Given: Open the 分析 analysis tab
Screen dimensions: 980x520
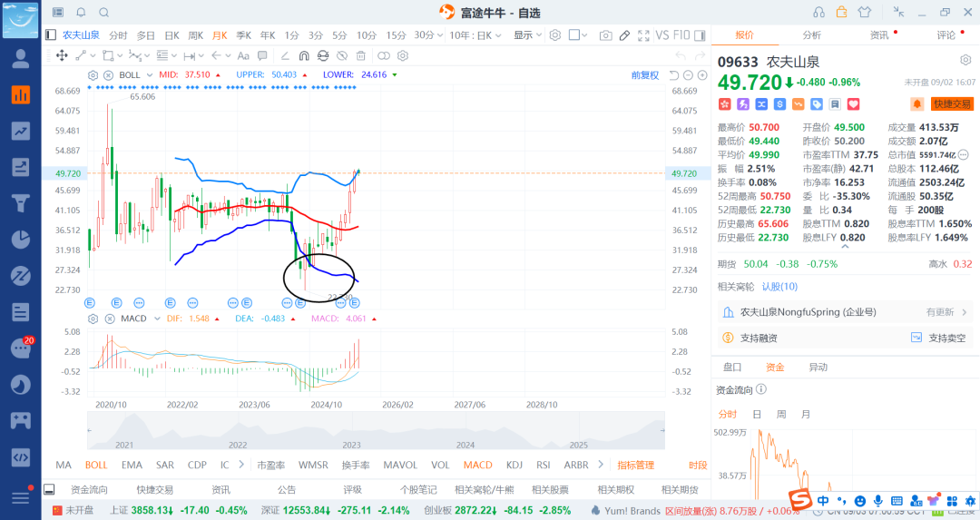Looking at the screenshot, I should [811, 35].
